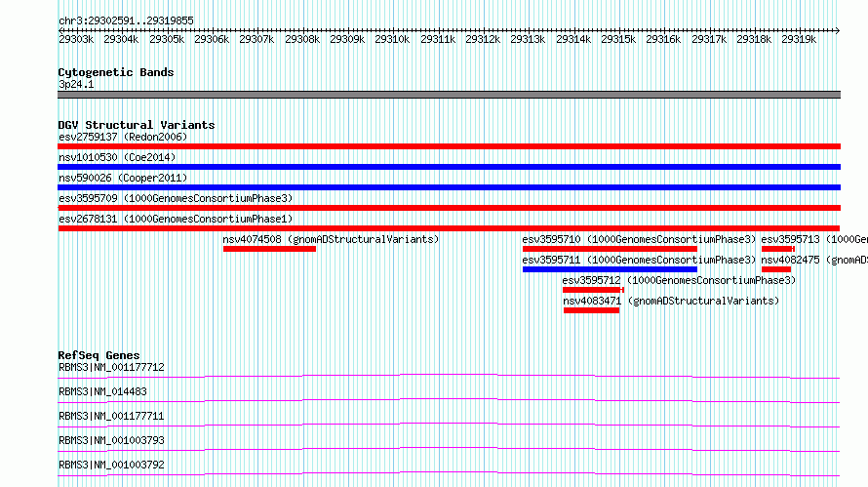The image size is (868, 487).
Task: Select the nsv1010530 (Coe2014) blue bar
Action: click(449, 167)
